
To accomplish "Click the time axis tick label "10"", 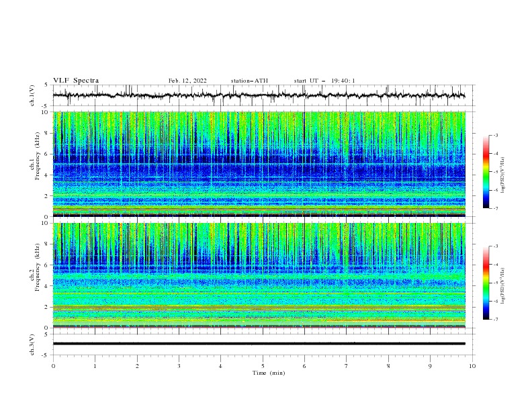I will coord(472,366).
